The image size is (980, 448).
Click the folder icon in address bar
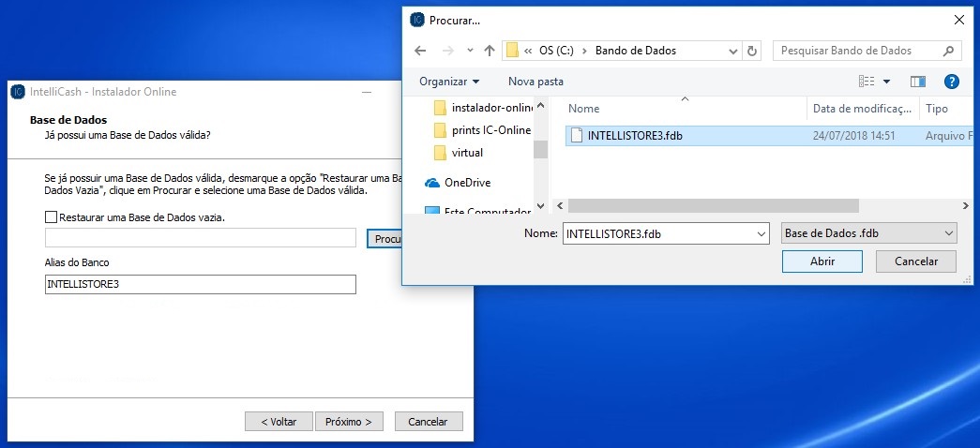(x=512, y=51)
